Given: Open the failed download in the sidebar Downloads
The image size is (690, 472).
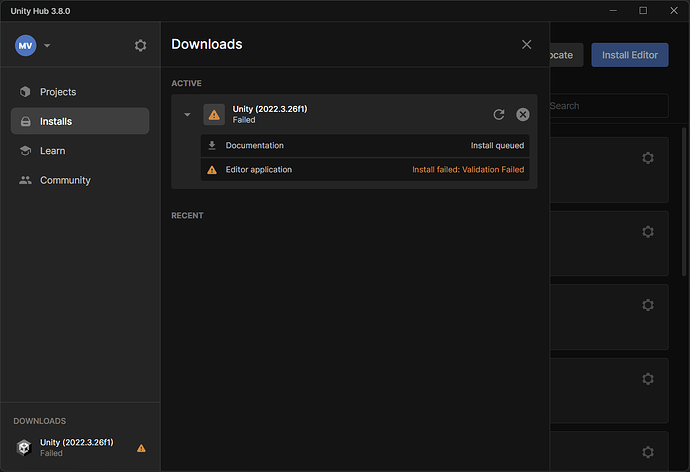Looking at the screenshot, I should tap(76, 447).
